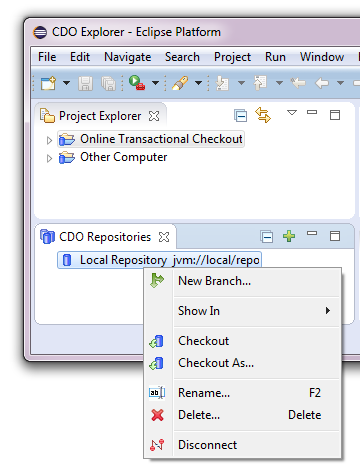Click the Last Edit Location icon
The image size is (360, 464).
298,83
